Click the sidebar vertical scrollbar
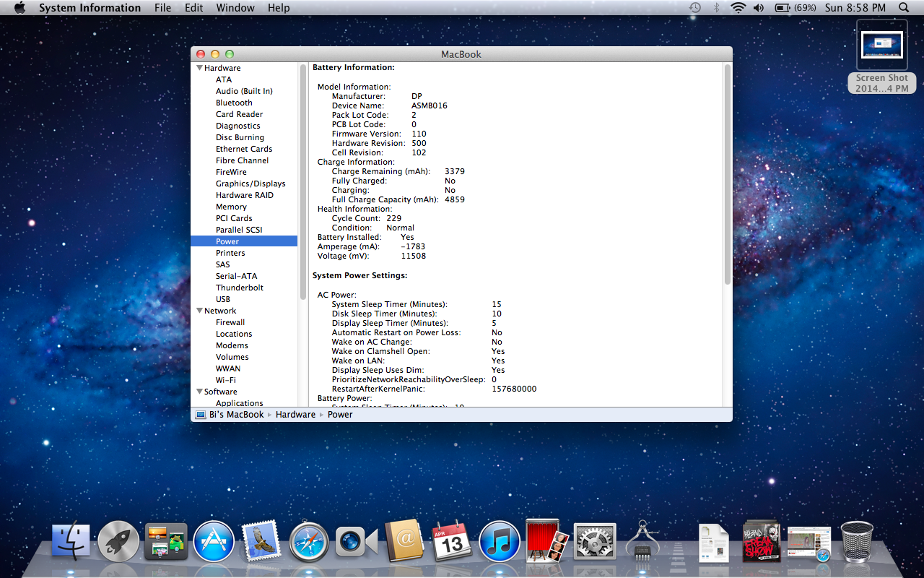 303,182
